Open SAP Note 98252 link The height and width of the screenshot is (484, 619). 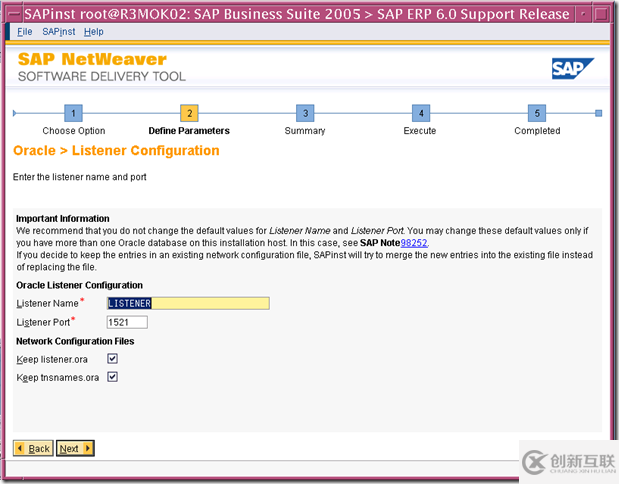414,243
